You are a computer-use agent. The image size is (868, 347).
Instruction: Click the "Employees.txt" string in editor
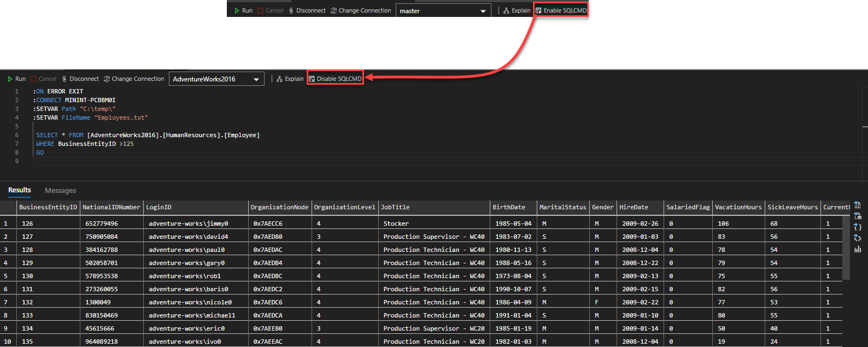coord(121,117)
